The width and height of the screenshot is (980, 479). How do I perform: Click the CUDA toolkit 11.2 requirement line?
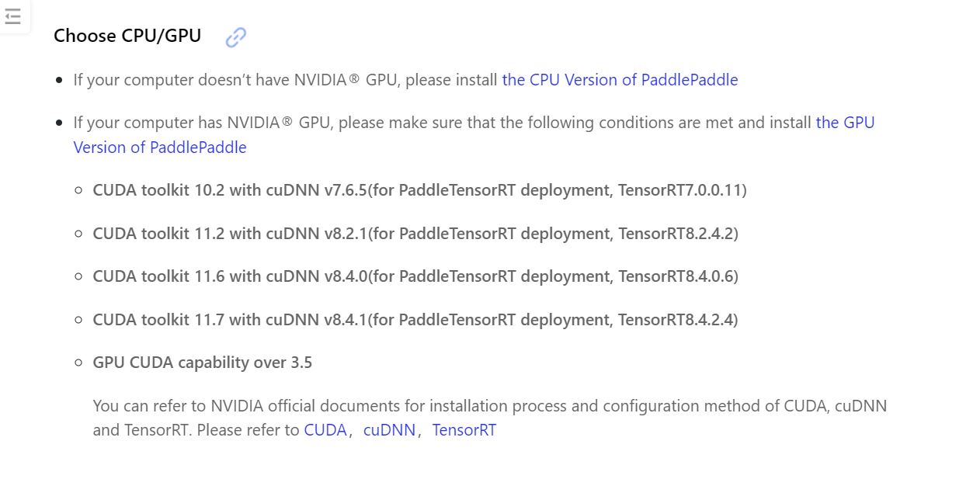(415, 234)
